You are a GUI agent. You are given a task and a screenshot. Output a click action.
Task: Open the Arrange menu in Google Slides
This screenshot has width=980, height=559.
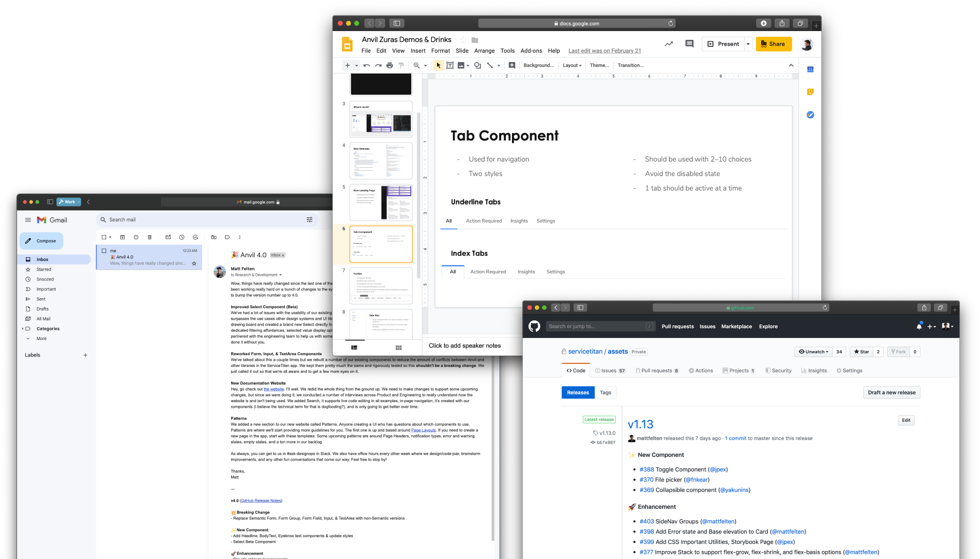coord(484,51)
